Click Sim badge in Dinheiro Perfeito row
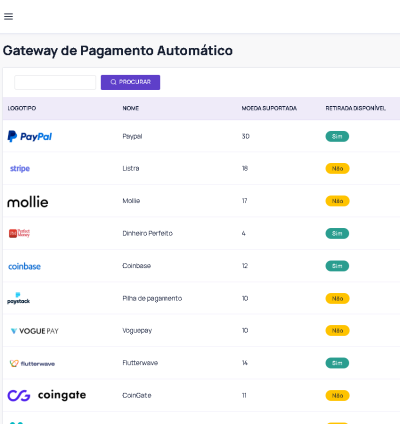400x424 pixels. (337, 233)
